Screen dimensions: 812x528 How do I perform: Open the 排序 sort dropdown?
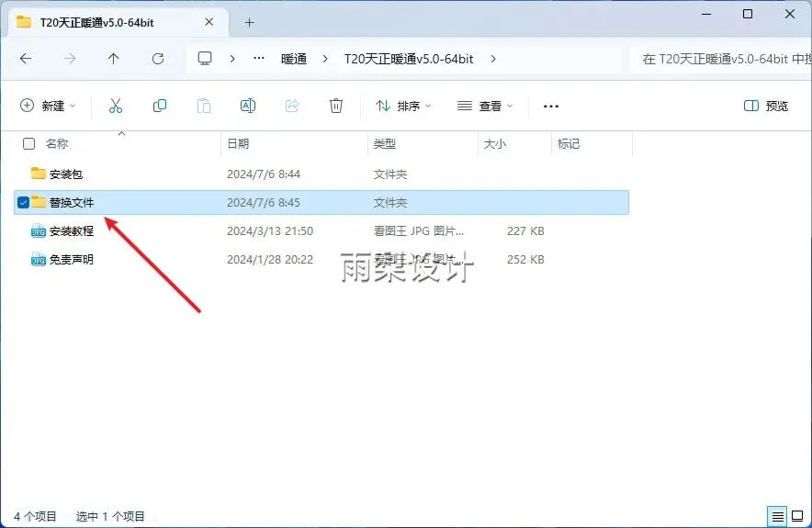pyautogui.click(x=403, y=106)
